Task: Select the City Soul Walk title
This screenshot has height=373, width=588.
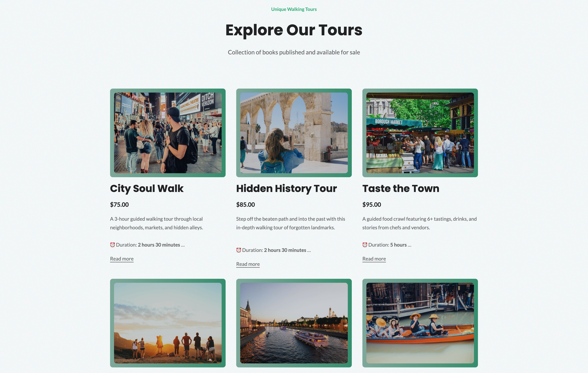Action: [x=147, y=188]
